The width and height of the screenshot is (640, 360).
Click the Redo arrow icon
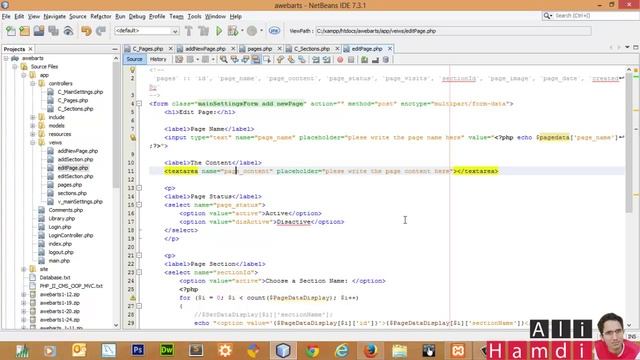click(101, 31)
